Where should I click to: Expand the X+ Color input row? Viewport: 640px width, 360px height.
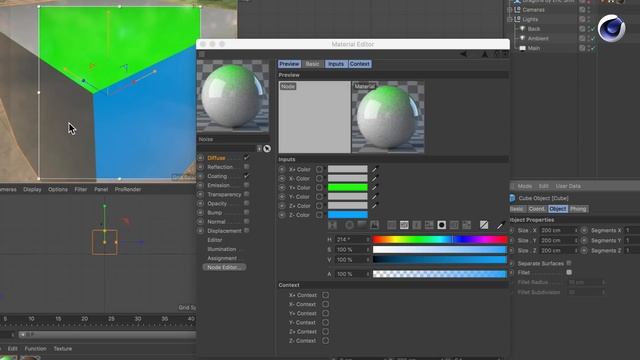tap(282, 169)
